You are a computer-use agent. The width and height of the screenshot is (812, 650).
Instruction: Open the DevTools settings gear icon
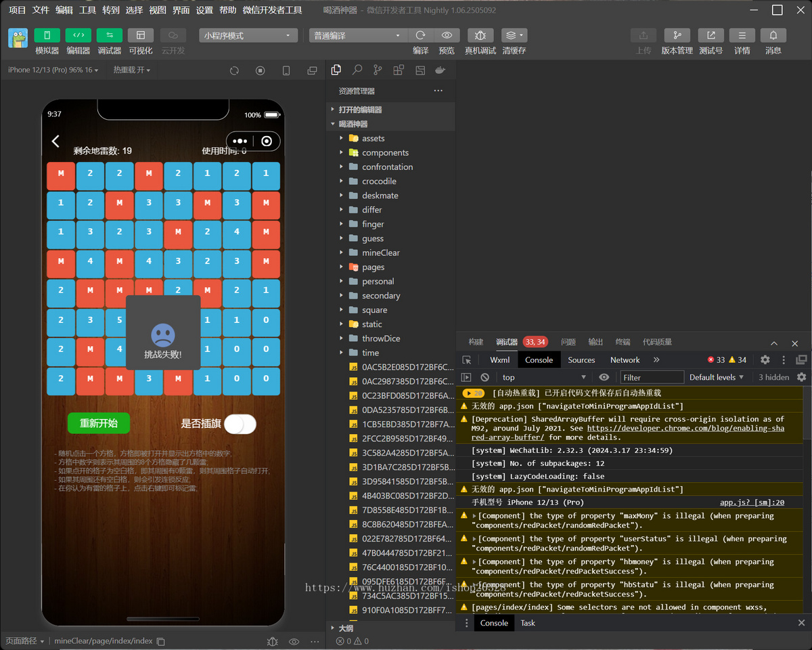765,360
